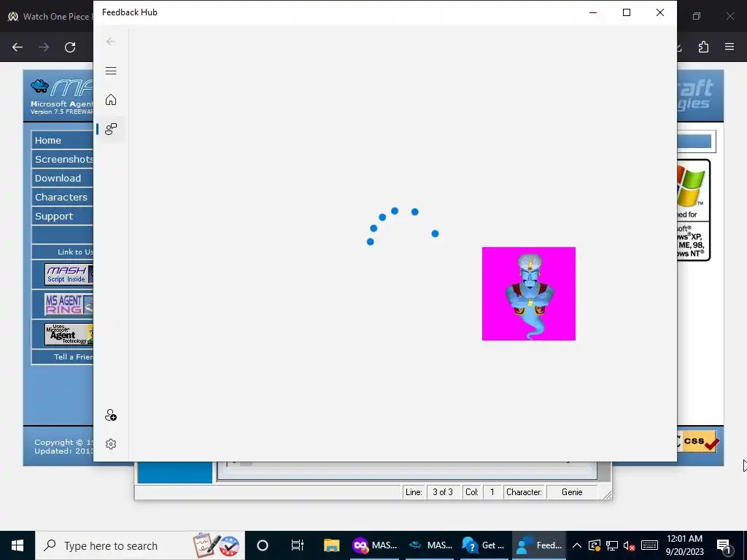
Task: Click Uses Microsoft Agent Technology badge
Action: coord(69,334)
